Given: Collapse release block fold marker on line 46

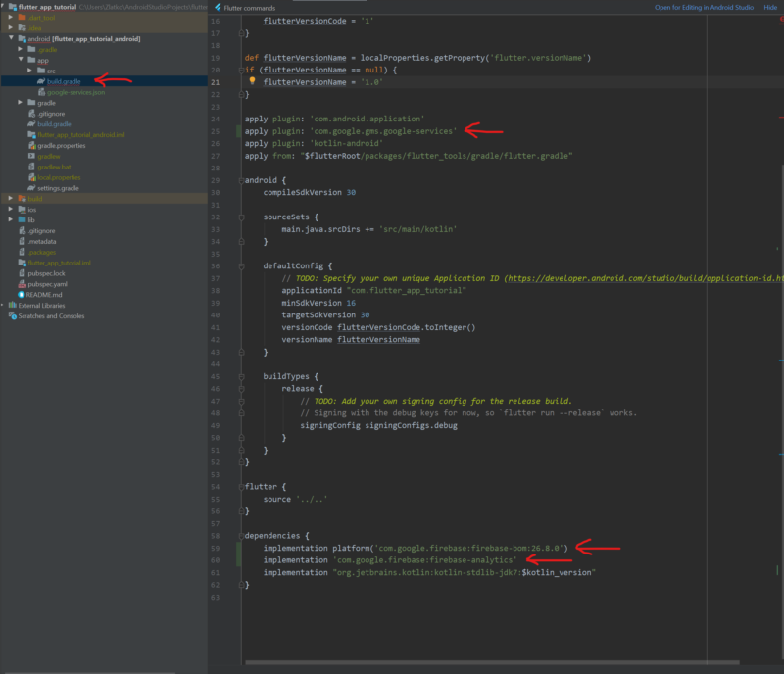Looking at the screenshot, I should [x=241, y=389].
